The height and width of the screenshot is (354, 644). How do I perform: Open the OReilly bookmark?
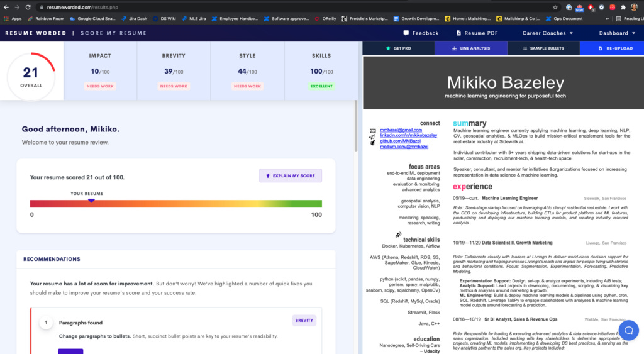pos(325,18)
